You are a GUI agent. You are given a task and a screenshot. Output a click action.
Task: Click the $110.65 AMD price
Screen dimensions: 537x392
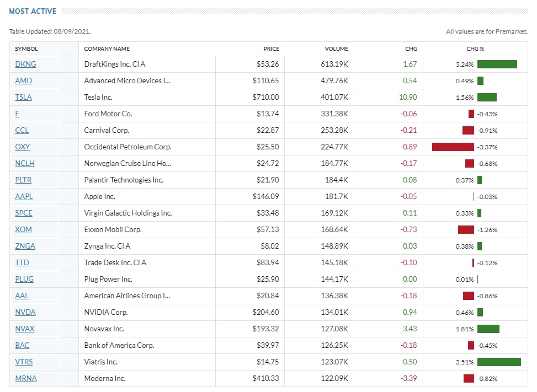266,80
